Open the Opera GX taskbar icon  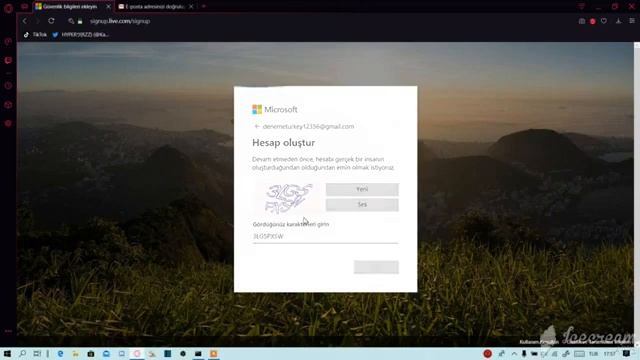[x=137, y=353]
